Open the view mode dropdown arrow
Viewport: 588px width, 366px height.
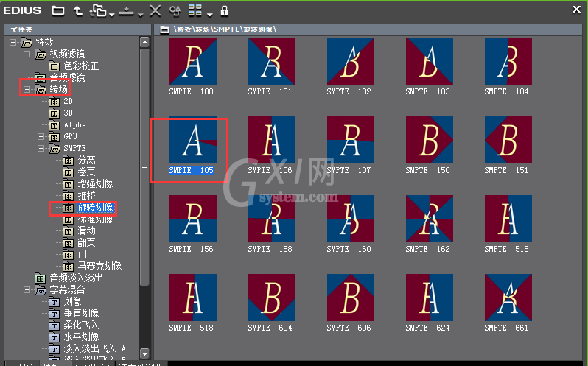coord(209,15)
